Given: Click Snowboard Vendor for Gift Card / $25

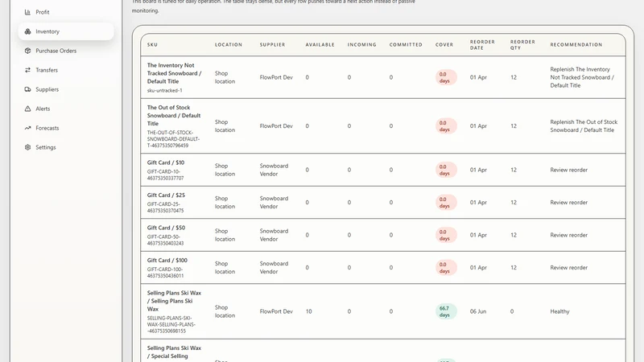Looking at the screenshot, I should pos(274,203).
